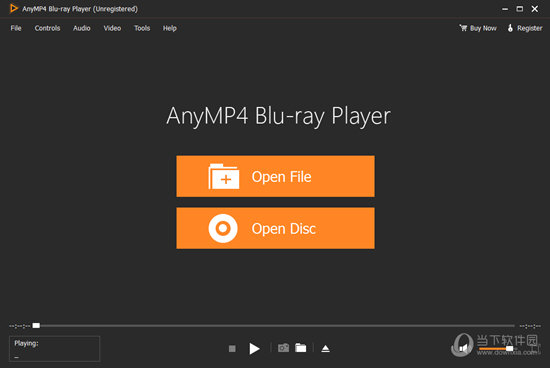Close the AnyMP4 Blu-ray Player window
This screenshot has width=550, height=368.
point(535,9)
